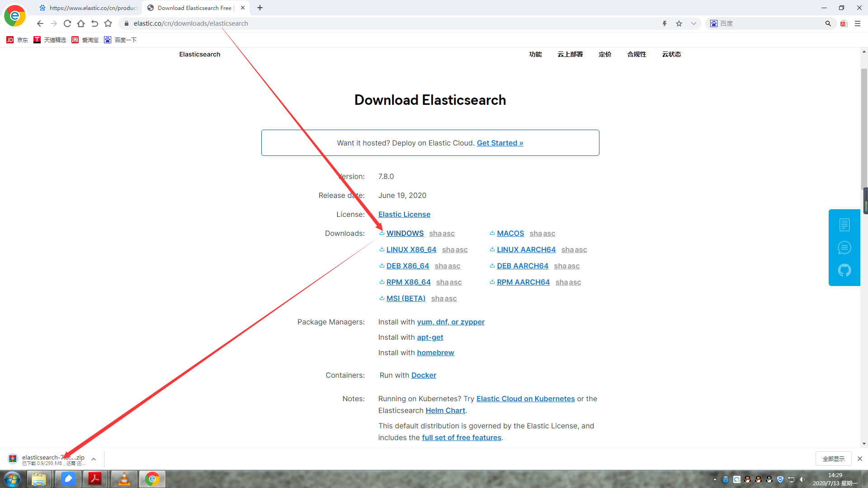Open the Helm Chart link
Image resolution: width=868 pixels, height=488 pixels.
pos(445,410)
